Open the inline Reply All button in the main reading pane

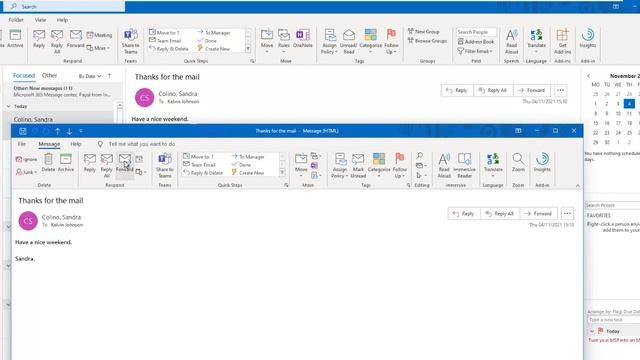(x=493, y=90)
